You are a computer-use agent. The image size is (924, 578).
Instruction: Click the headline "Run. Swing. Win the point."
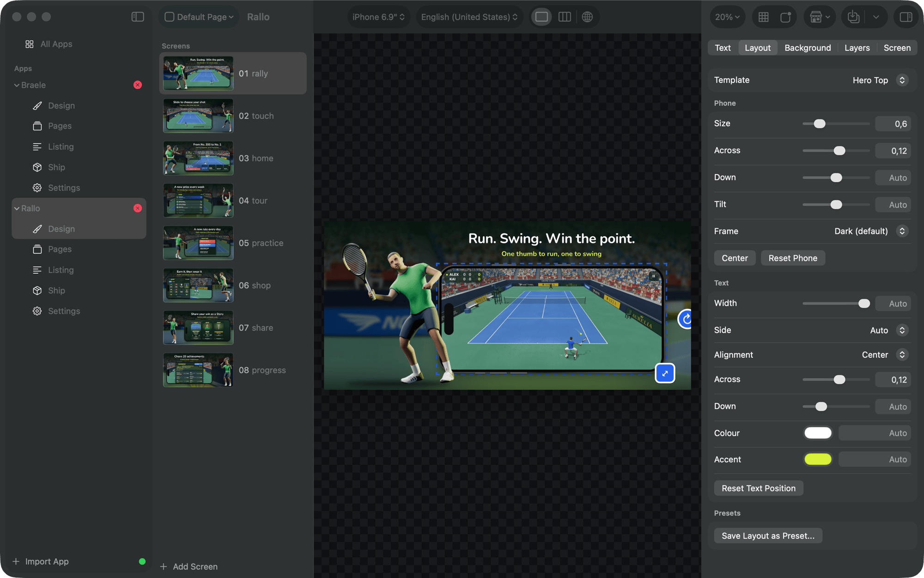pyautogui.click(x=551, y=239)
